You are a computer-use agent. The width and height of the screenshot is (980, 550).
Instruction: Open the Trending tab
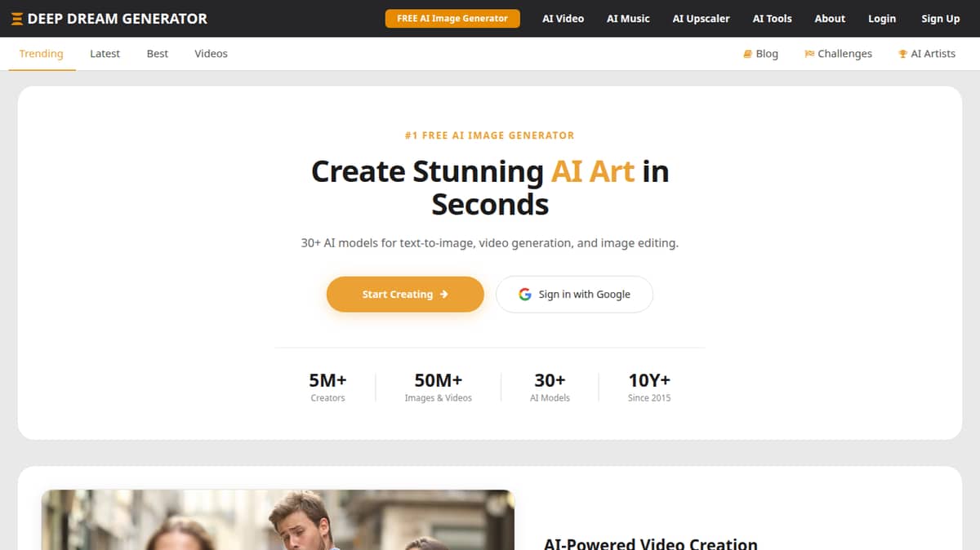coord(42,54)
